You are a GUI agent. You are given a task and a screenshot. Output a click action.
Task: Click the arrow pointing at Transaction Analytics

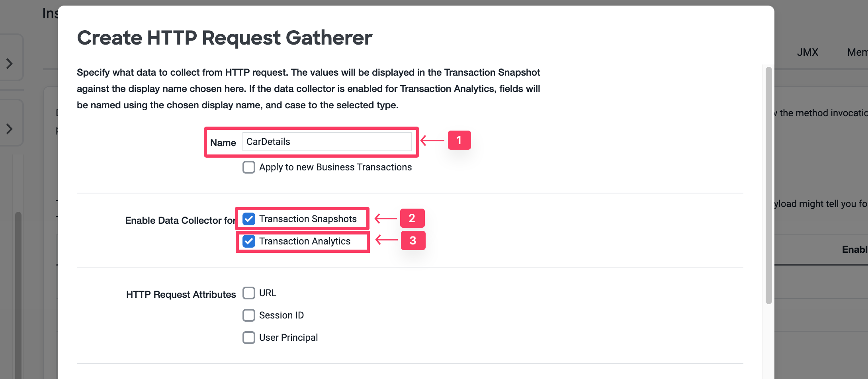click(387, 240)
